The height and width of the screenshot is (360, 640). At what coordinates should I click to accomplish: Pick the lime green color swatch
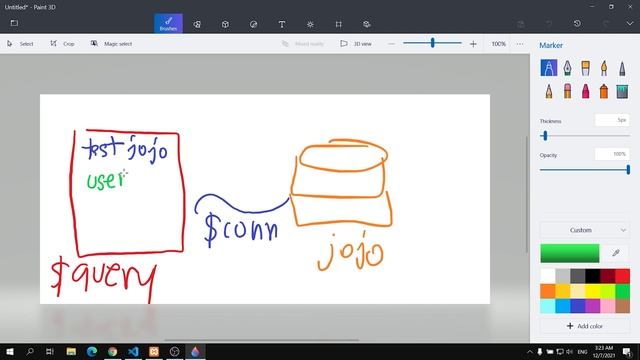tap(607, 291)
